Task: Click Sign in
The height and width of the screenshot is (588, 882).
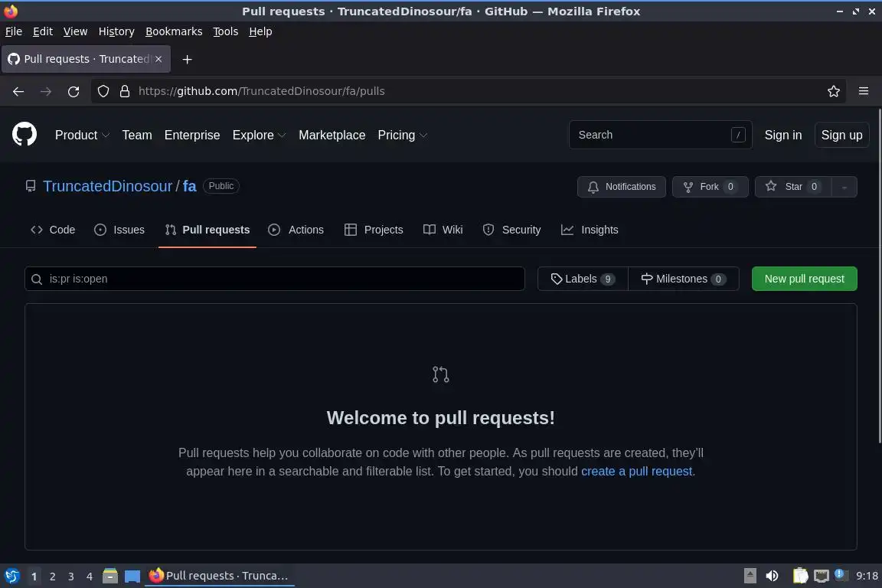Action: tap(783, 135)
